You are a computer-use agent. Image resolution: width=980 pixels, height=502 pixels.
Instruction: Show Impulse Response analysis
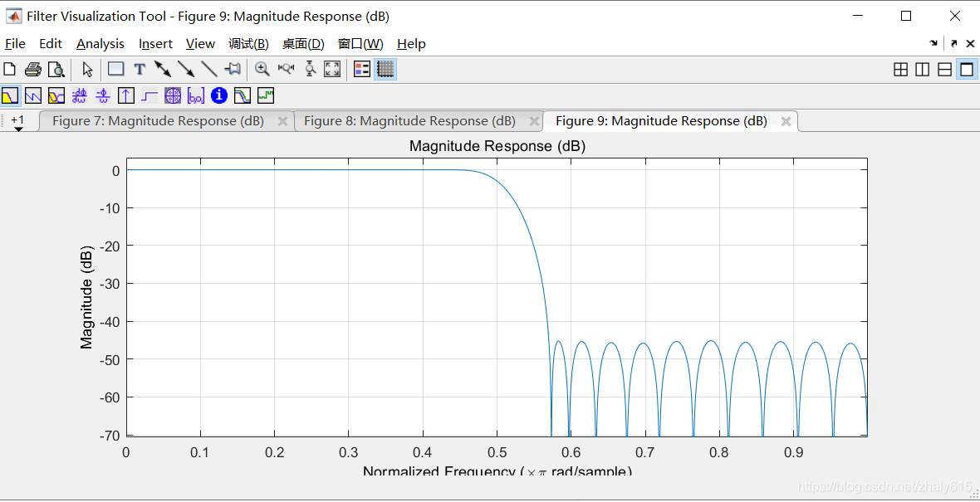pos(126,95)
